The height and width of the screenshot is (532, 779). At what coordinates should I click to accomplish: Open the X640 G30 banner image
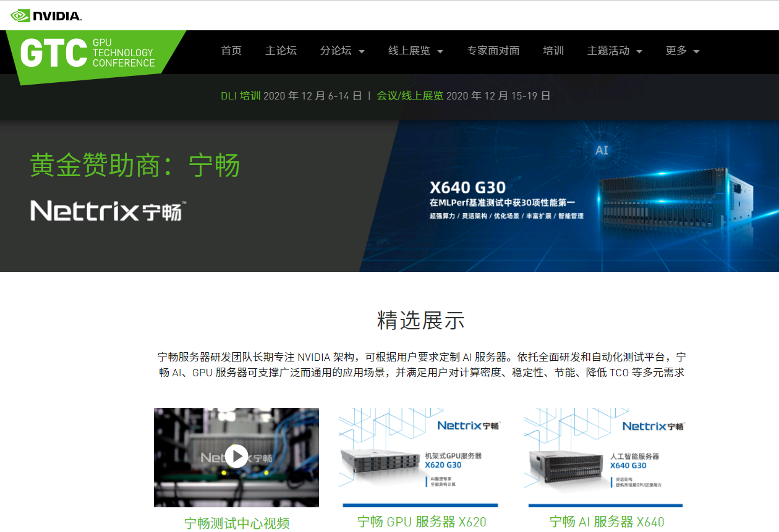pos(569,196)
